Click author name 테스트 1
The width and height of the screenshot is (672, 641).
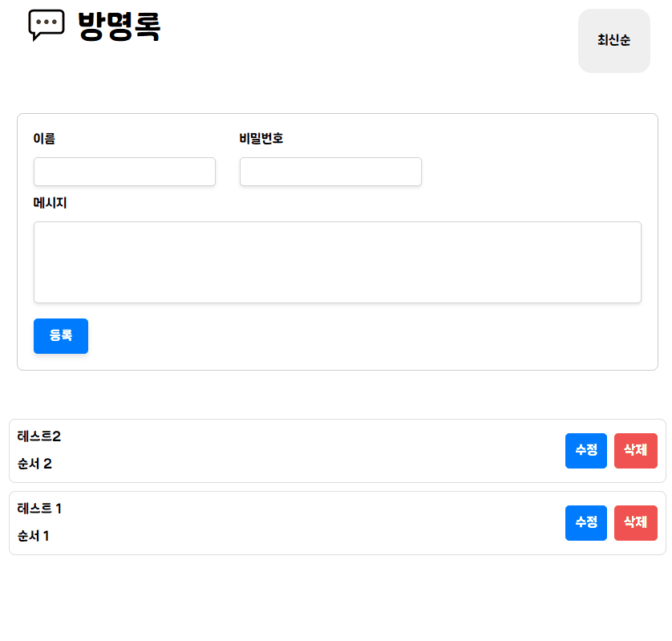(39, 509)
